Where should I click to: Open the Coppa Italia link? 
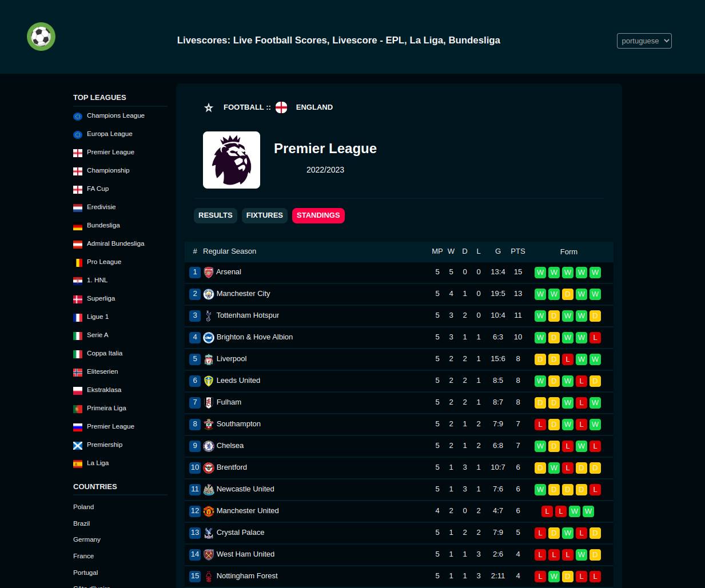coord(105,353)
